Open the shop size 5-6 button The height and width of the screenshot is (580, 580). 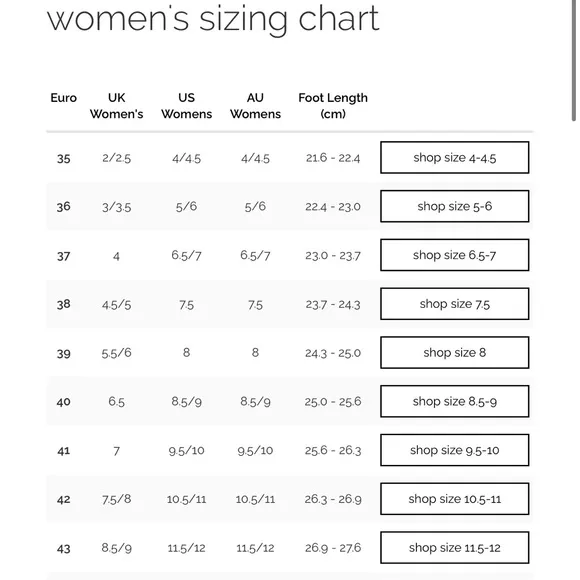pyautogui.click(x=455, y=206)
